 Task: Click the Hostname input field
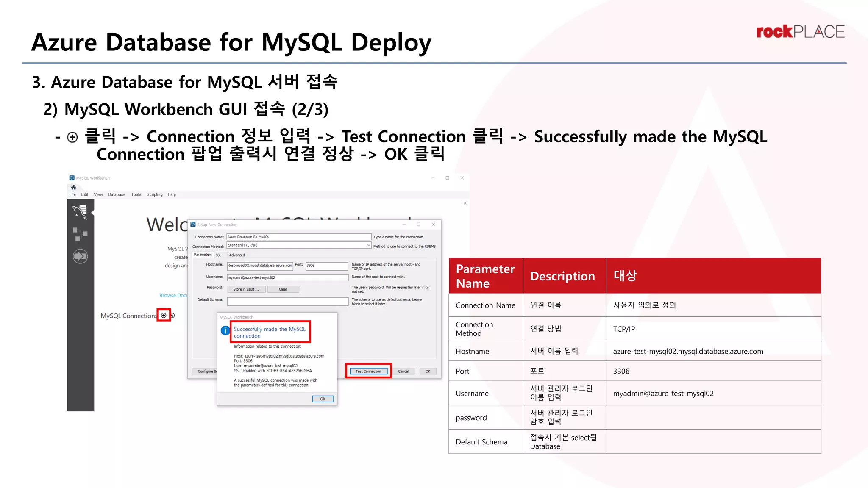tap(260, 266)
